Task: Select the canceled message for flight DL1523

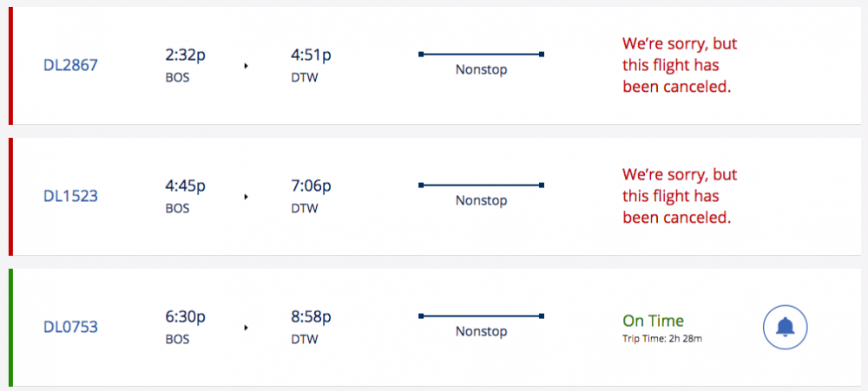Action: 680,196
